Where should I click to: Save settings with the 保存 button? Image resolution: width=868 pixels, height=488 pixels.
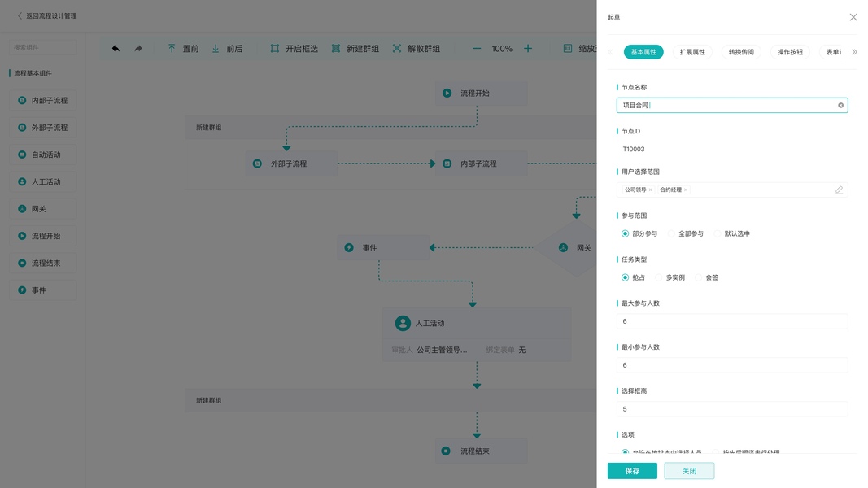point(632,471)
